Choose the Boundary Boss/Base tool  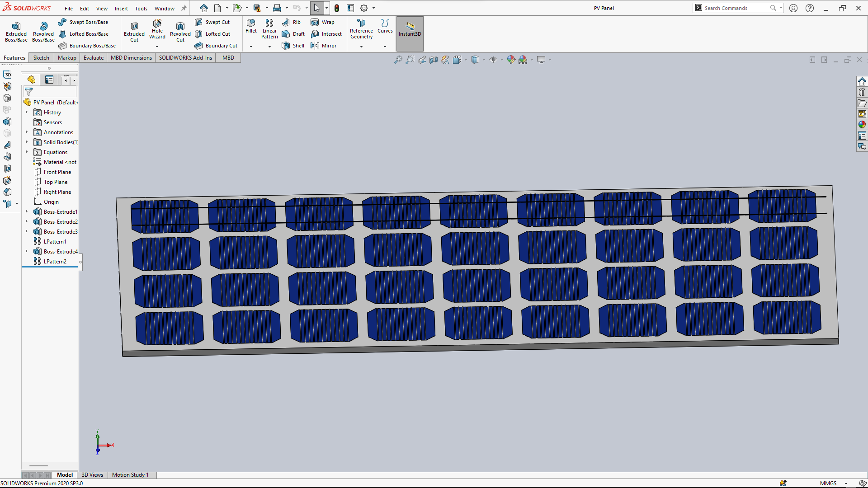(x=87, y=46)
